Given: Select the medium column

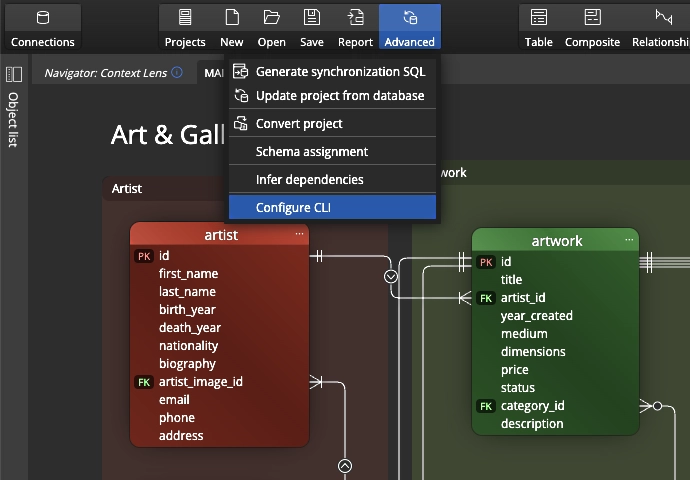Looking at the screenshot, I should [x=524, y=334].
